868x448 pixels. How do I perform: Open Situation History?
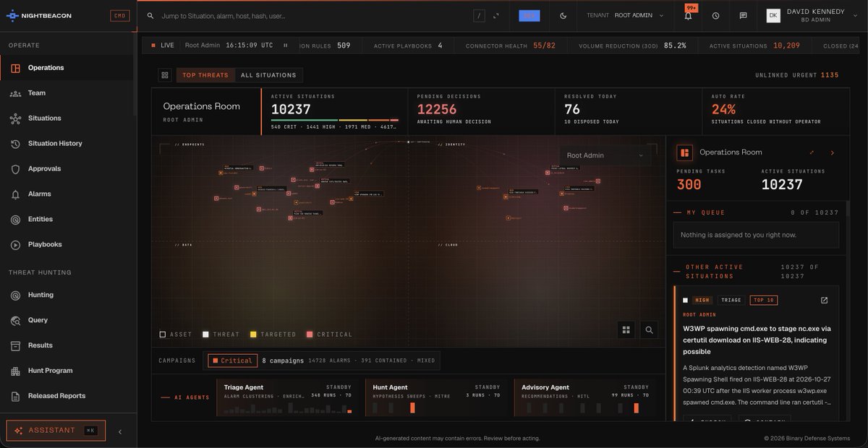click(67, 144)
